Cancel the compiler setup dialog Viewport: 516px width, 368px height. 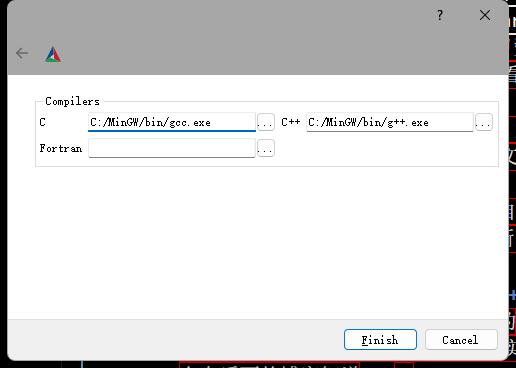(461, 340)
